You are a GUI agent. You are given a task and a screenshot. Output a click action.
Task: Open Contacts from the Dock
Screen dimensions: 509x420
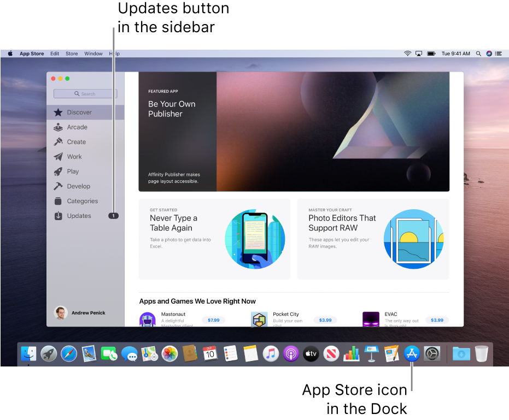(x=190, y=353)
